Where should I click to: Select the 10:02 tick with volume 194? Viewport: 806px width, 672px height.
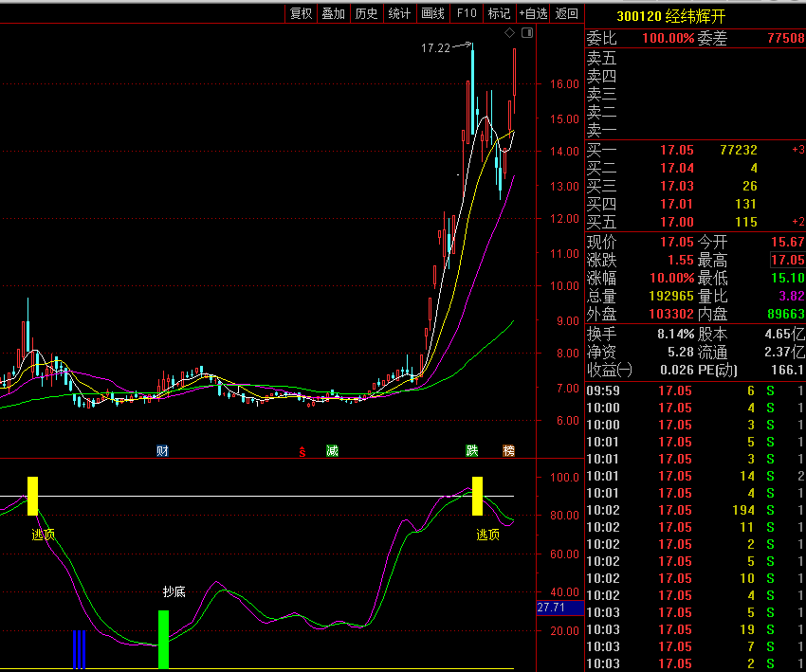[x=695, y=510]
